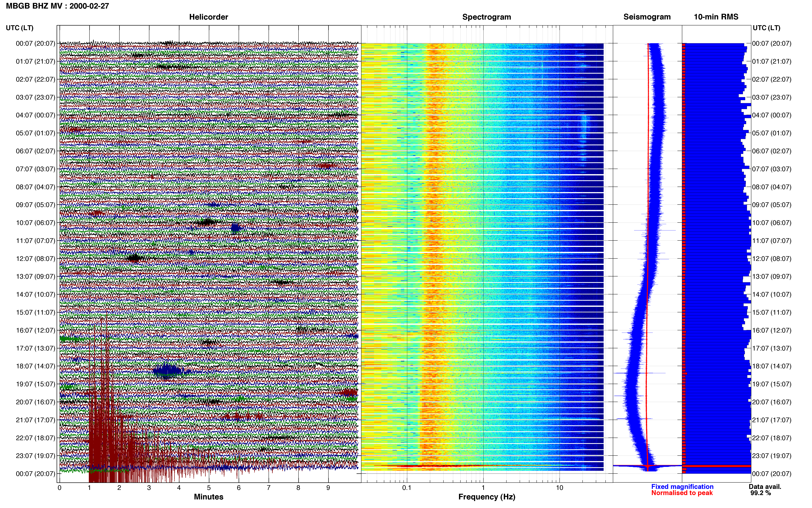Click the right-side "UTC (LT)" label

(x=767, y=28)
